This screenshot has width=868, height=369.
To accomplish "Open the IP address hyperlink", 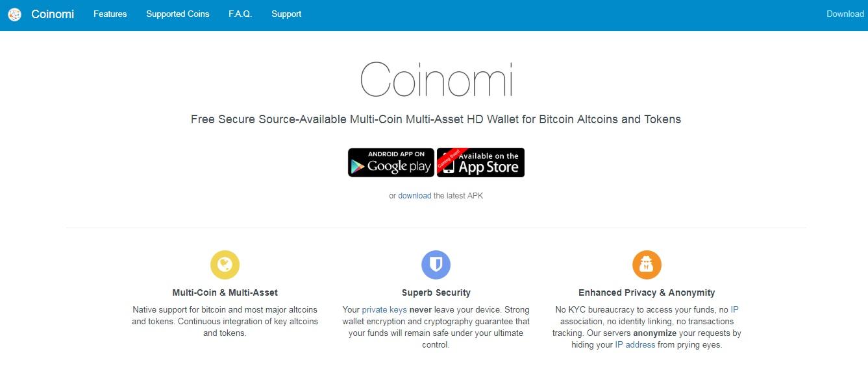I will point(635,344).
